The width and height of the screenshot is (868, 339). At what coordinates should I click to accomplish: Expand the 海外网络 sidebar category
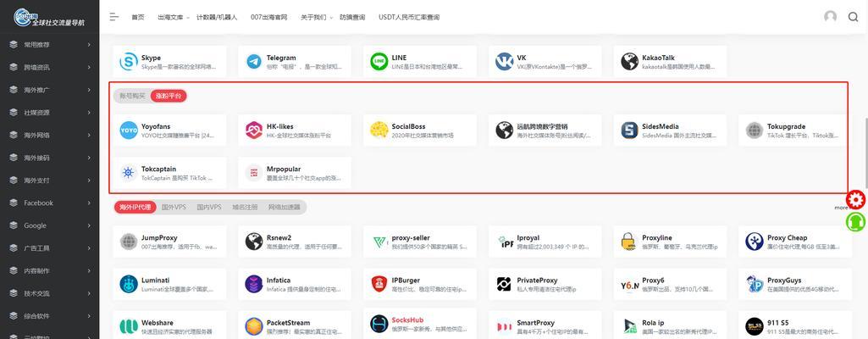click(x=50, y=135)
